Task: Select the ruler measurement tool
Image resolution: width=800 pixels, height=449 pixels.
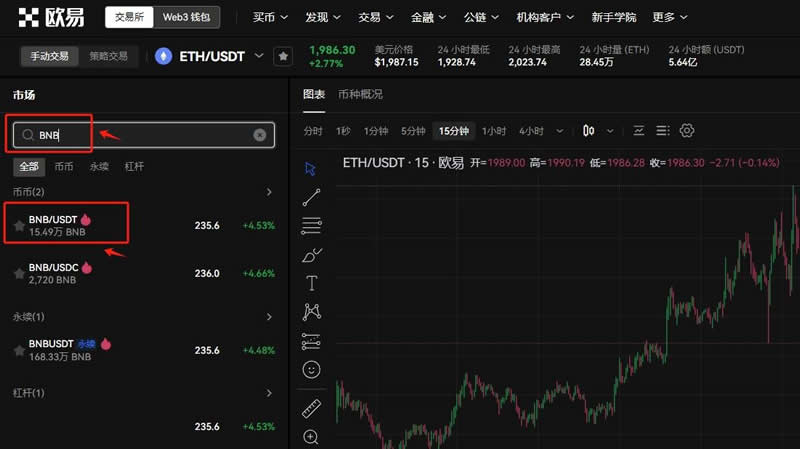Action: [311, 408]
